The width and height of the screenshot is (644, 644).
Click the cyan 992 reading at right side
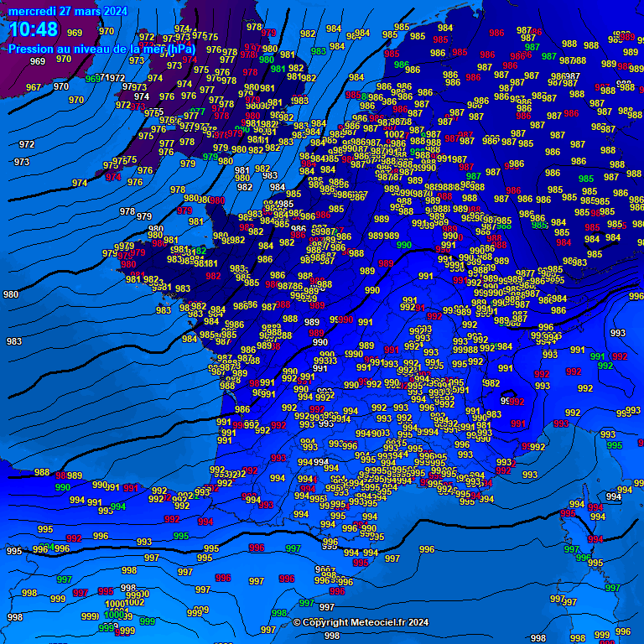click(x=605, y=366)
